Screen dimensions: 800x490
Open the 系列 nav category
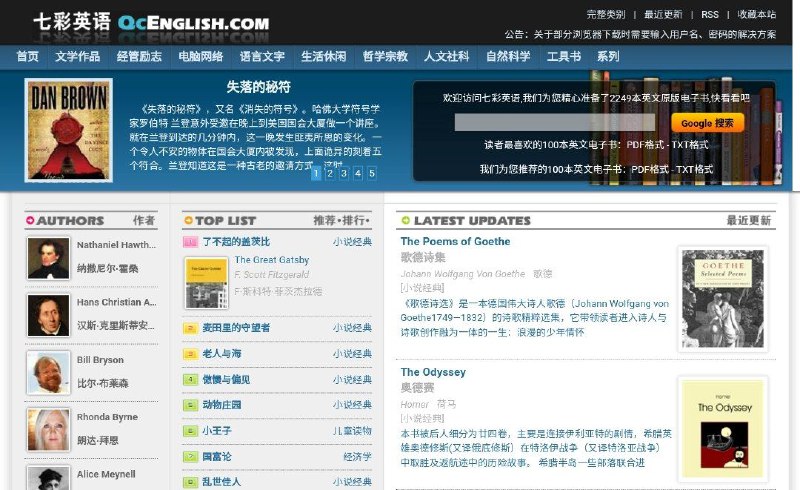(608, 57)
